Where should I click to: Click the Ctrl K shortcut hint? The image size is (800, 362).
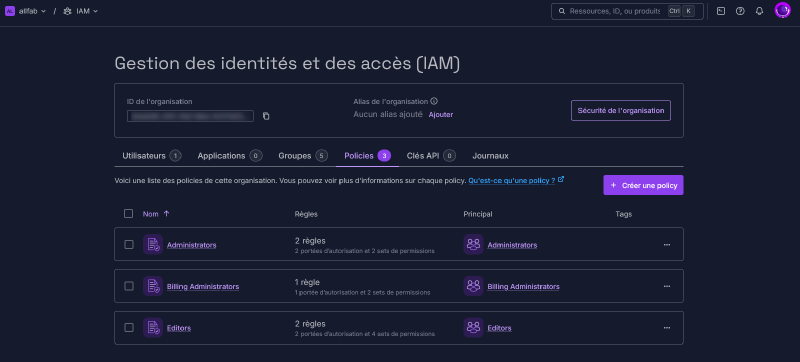(681, 11)
